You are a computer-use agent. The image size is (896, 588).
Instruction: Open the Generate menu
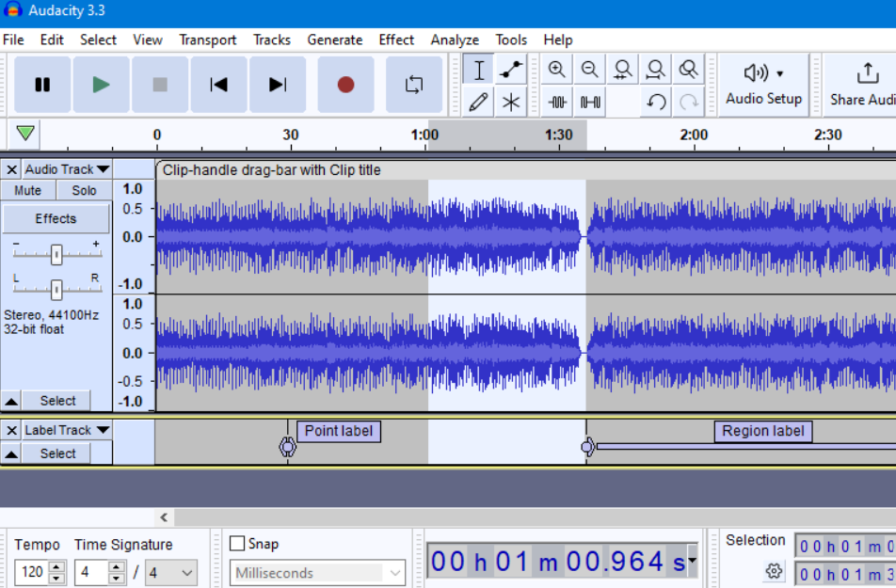coord(335,40)
